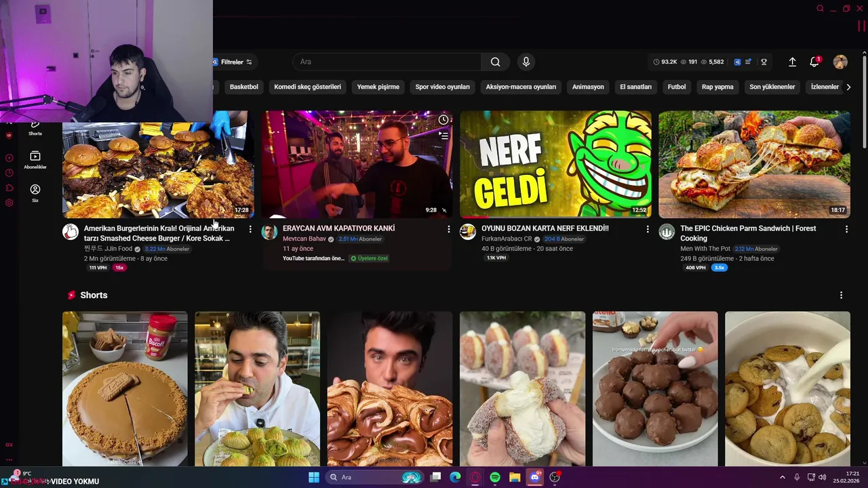Open The EPIC Chicken Parm Sandwich title

click(748, 233)
